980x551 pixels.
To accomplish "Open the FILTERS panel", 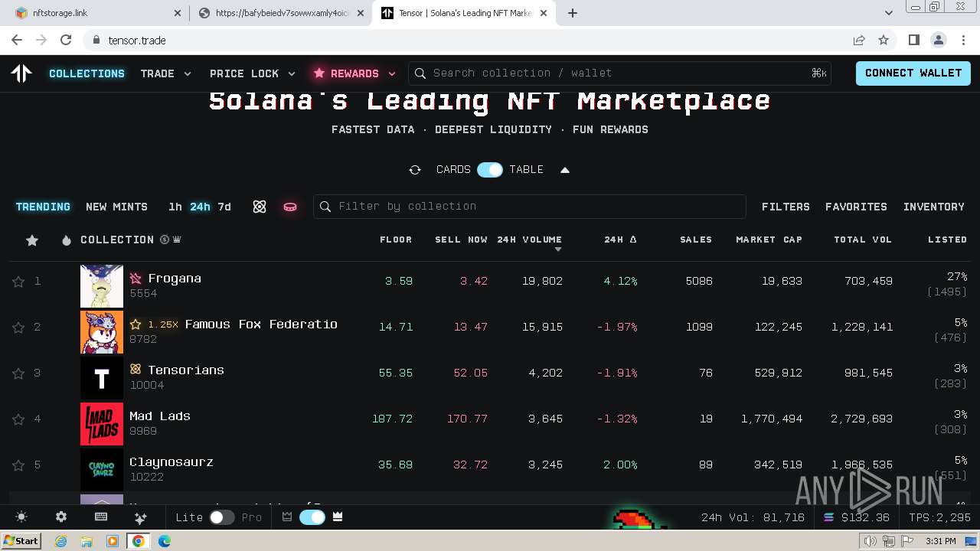I will pos(786,207).
